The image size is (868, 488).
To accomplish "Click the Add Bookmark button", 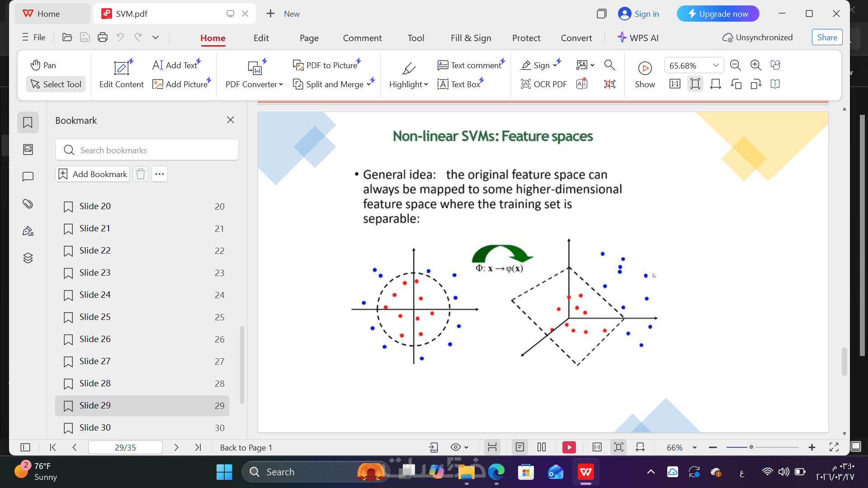I will coord(93,174).
